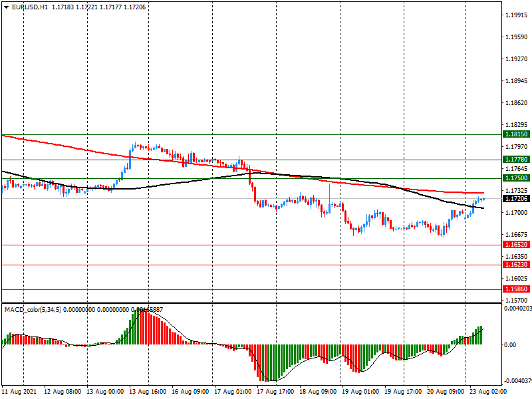Click the 19 Aug 17:00 time axis label
The width and height of the screenshot is (532, 399).
[x=403, y=392]
